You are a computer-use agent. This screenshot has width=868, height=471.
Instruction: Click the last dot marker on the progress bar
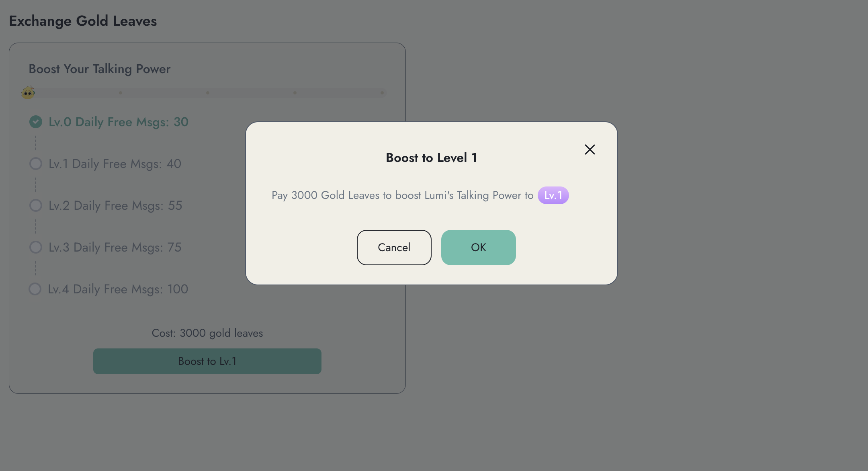[382, 93]
